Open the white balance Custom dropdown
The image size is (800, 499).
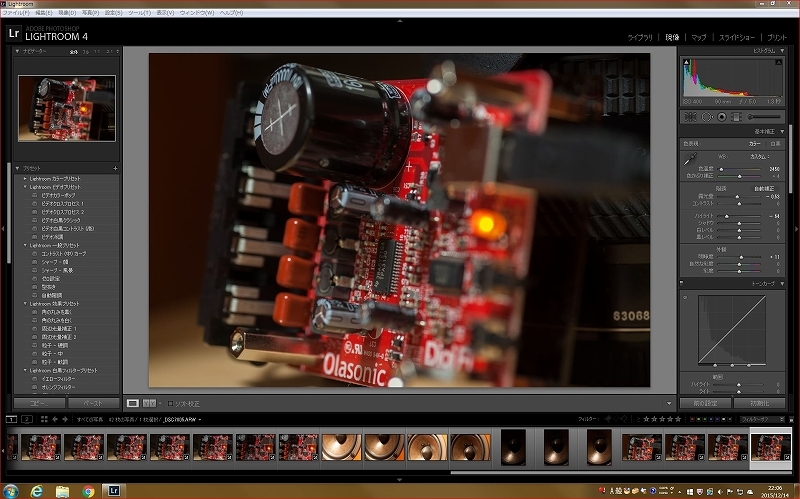tap(760, 157)
